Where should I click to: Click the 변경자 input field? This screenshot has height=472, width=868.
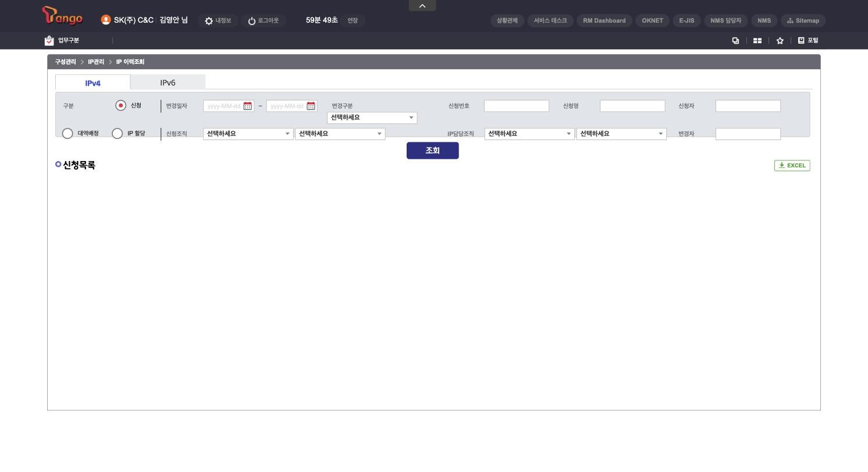[748, 134]
